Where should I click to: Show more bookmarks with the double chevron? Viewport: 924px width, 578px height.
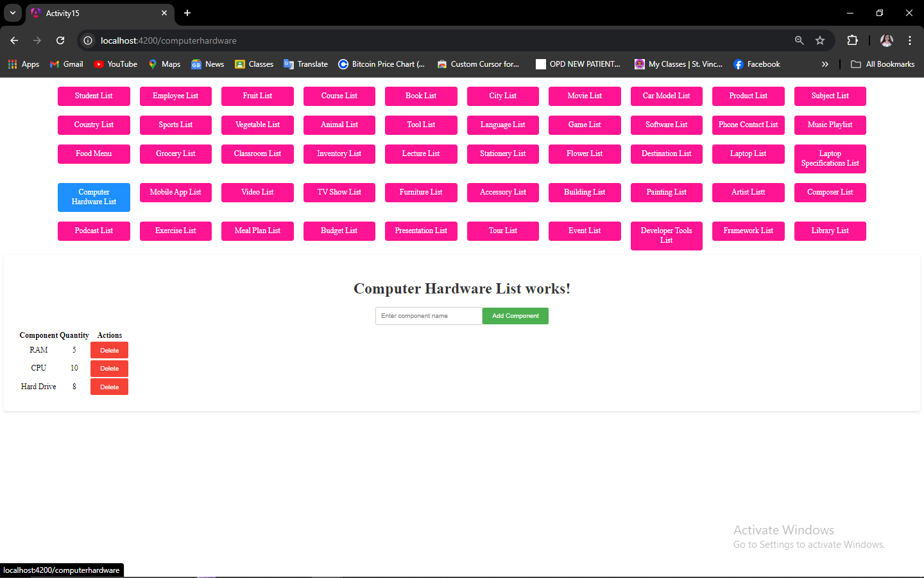coord(825,64)
